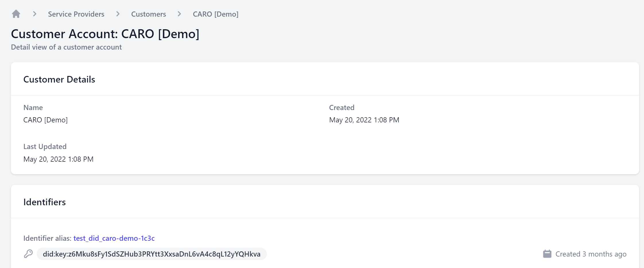This screenshot has width=644, height=268.
Task: Click the Identifiers section header
Action: [44, 202]
